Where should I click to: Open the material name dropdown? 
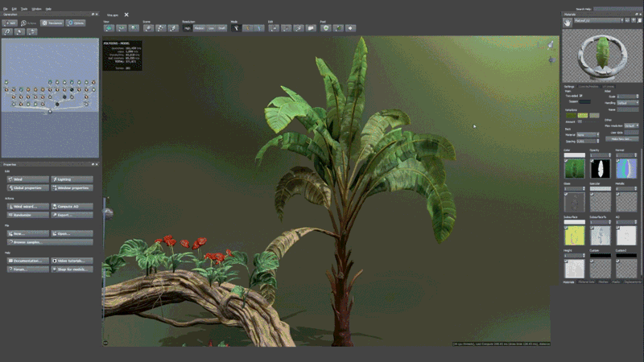tap(599, 20)
